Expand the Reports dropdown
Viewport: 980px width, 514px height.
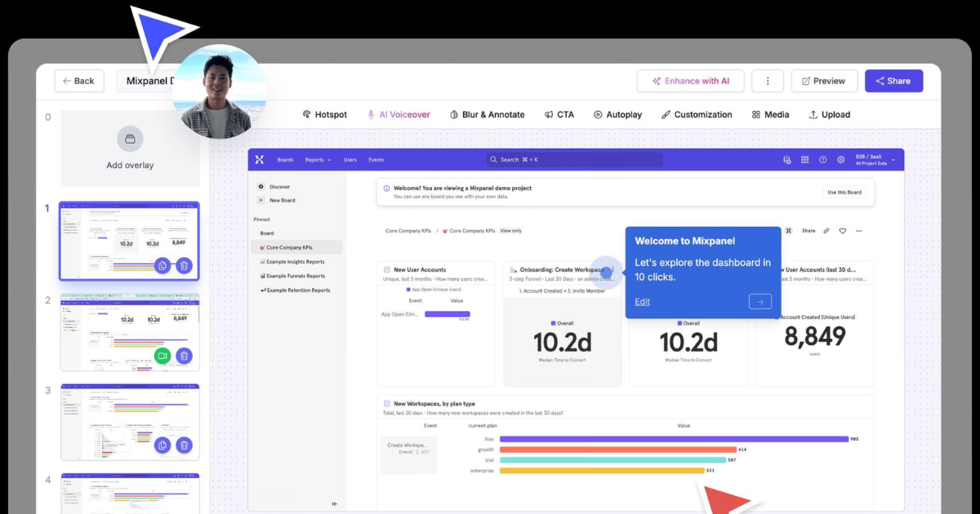(x=318, y=160)
